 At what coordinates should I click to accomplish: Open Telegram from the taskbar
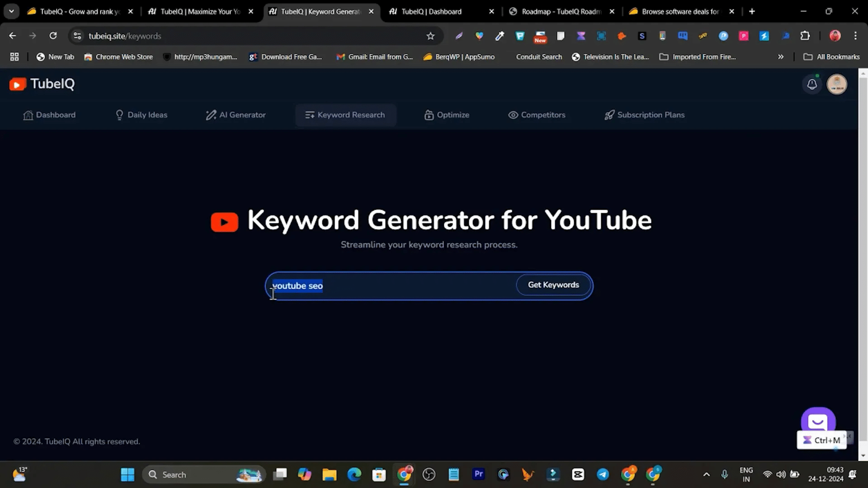[603, 474]
